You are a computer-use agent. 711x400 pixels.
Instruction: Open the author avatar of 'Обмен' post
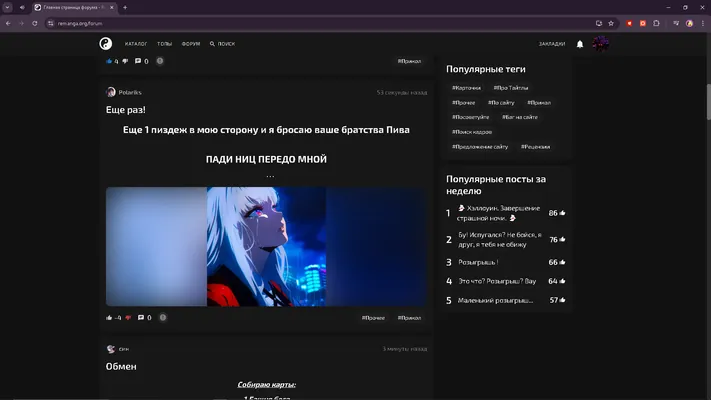point(111,349)
